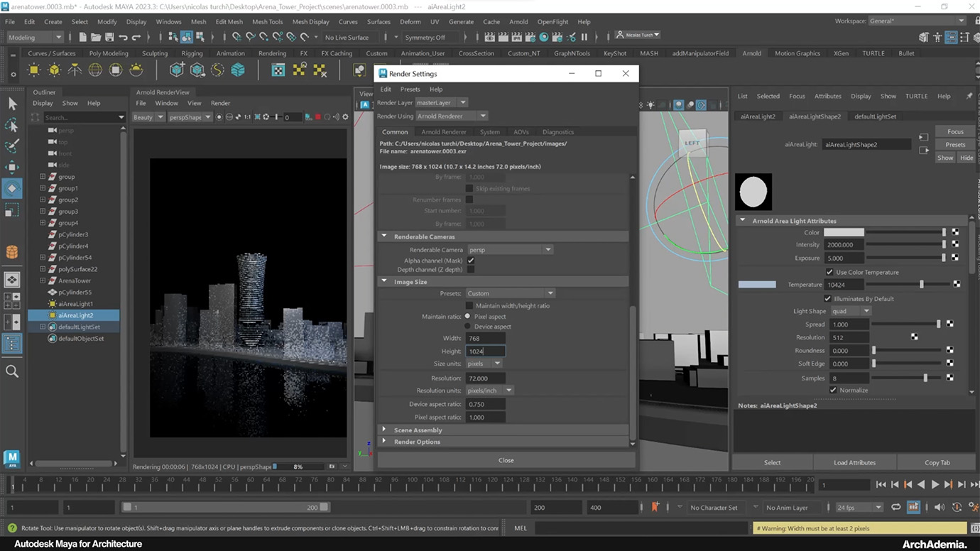Click the audio speaker icon near timeline
This screenshot has height=551, width=980.
point(940,507)
